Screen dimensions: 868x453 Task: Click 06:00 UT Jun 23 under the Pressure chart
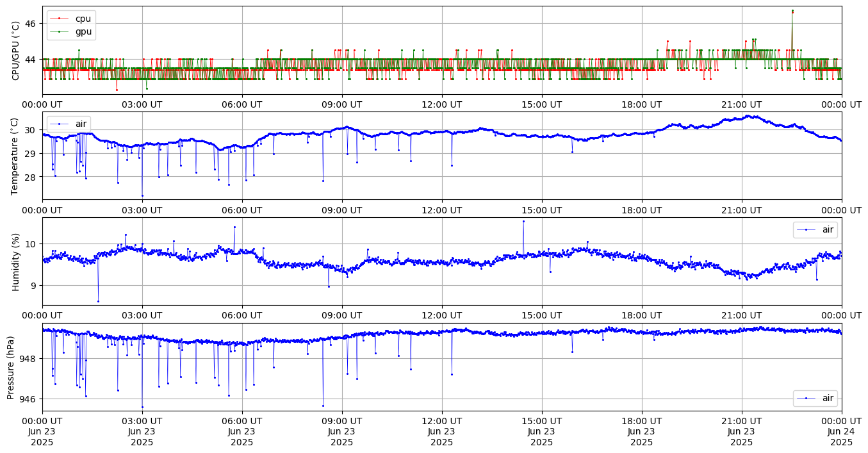pyautogui.click(x=242, y=432)
